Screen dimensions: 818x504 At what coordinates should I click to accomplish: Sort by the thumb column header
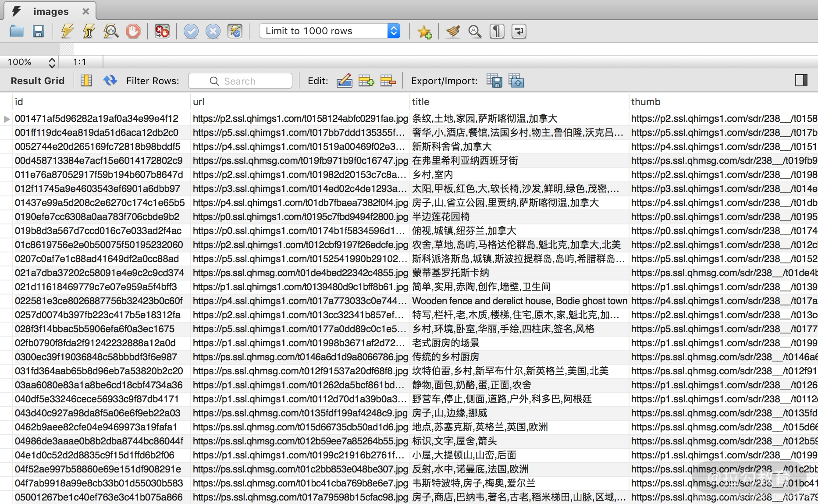(x=723, y=102)
